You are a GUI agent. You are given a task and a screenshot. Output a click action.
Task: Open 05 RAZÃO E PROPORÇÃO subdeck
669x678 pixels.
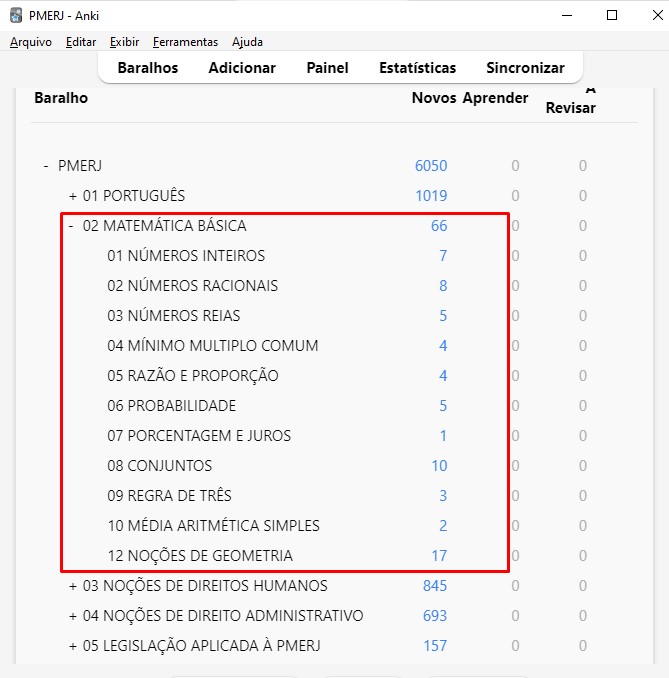[x=193, y=376]
